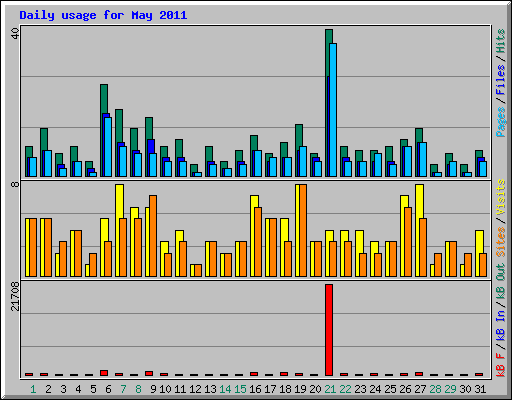Click day label 27 on the axis
The width and height of the screenshot is (512, 400).
click(420, 389)
